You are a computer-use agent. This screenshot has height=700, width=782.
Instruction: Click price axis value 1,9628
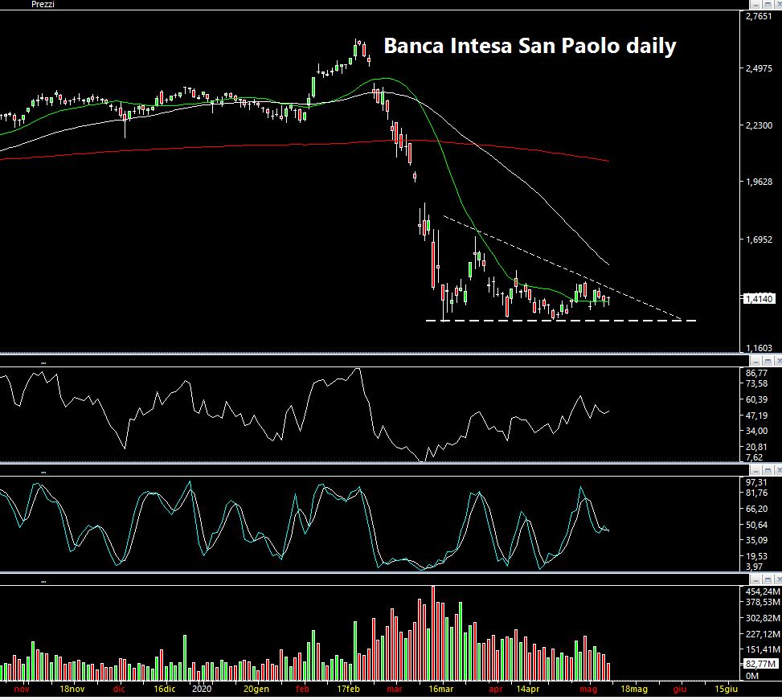[x=759, y=182]
